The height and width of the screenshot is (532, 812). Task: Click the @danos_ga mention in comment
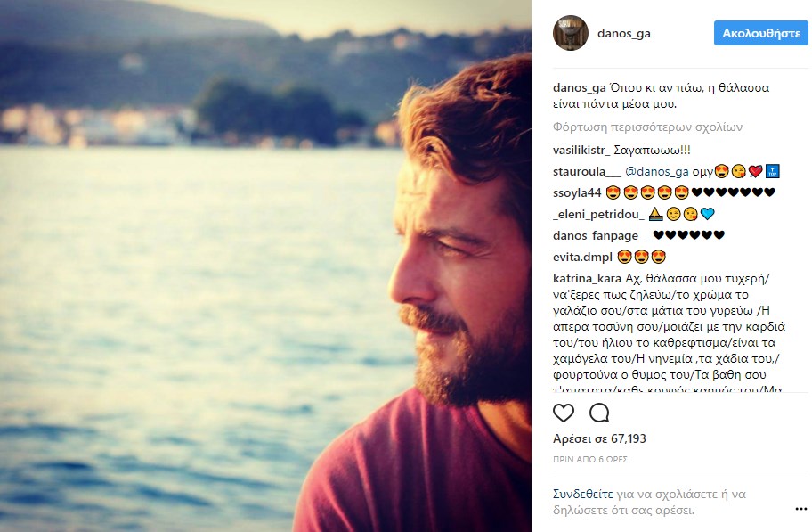pos(657,172)
